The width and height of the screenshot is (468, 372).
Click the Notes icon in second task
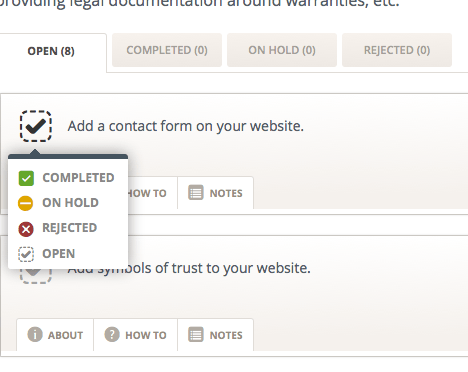coord(195,334)
